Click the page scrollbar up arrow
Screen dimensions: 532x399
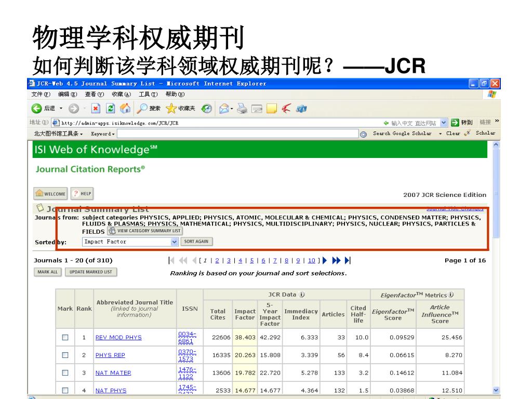click(496, 144)
